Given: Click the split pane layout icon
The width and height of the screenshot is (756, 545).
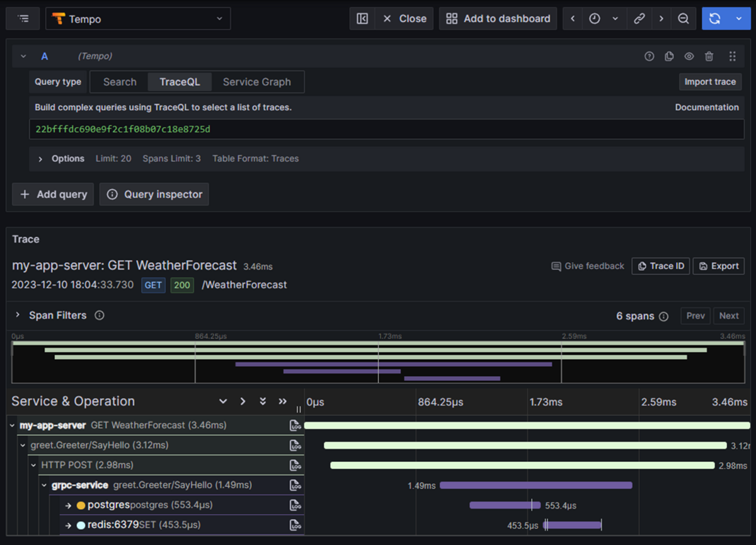Looking at the screenshot, I should pos(362,19).
